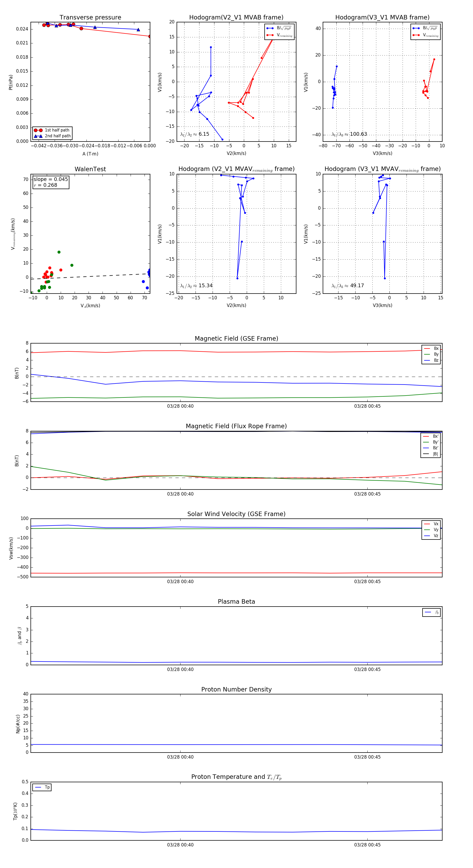Image resolution: width=473 pixels, height=868 pixels.
Task: Select the βp legend entry in Plasma Beta
Action: [431, 612]
